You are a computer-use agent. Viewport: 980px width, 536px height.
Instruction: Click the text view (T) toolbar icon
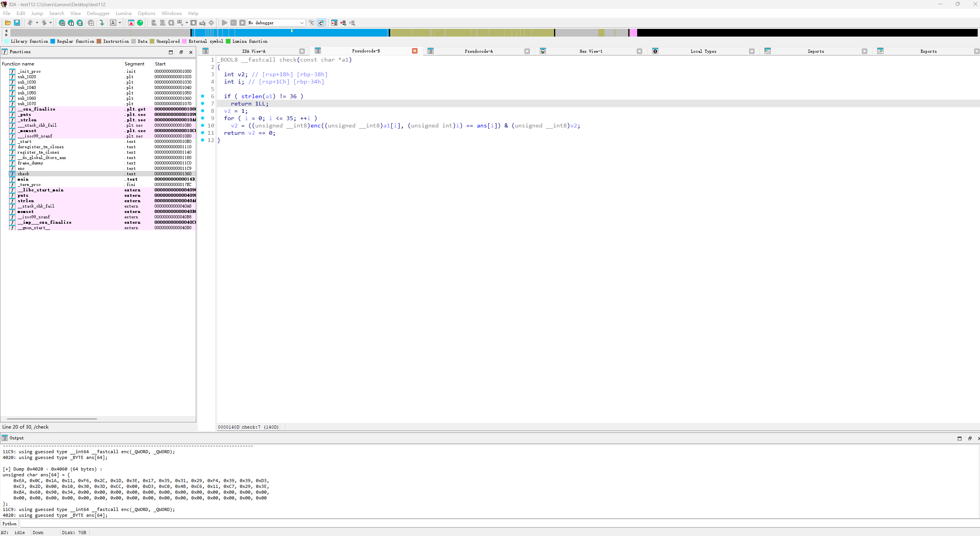71,23
